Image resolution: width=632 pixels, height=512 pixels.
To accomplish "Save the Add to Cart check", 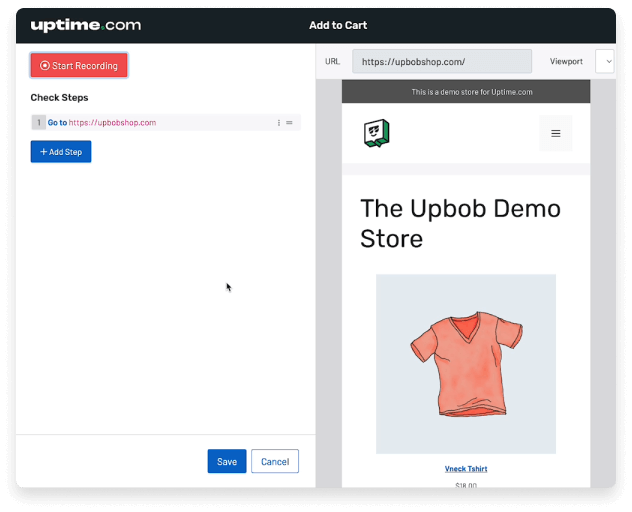I will [x=227, y=461].
